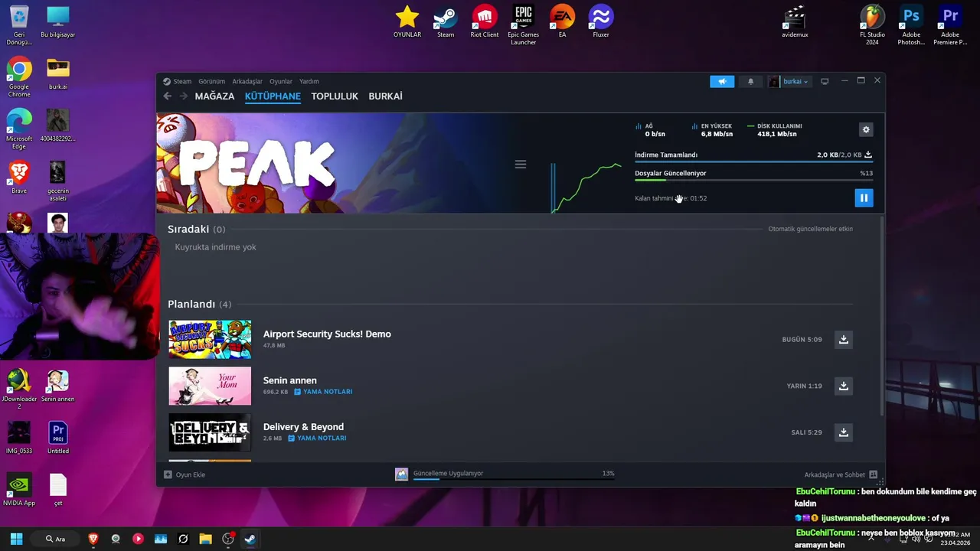Download Airport Security Sucks! Demo now
Viewport: 980px width, 551px height.
pyautogui.click(x=843, y=340)
